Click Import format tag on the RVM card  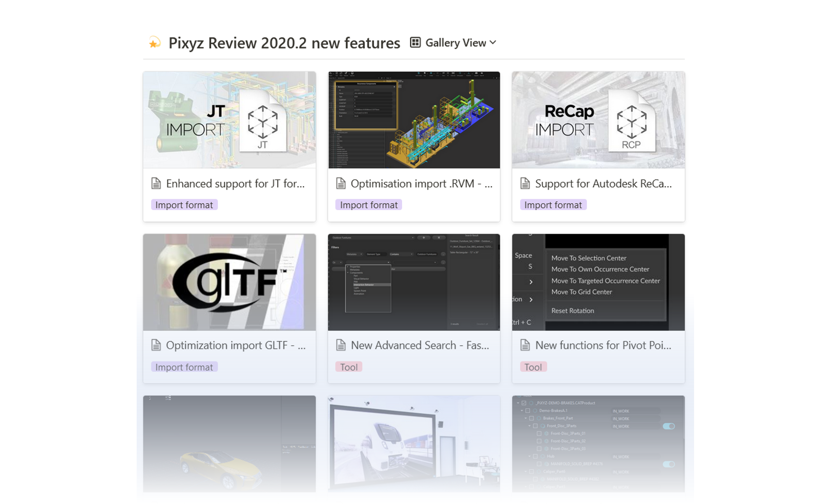point(369,205)
